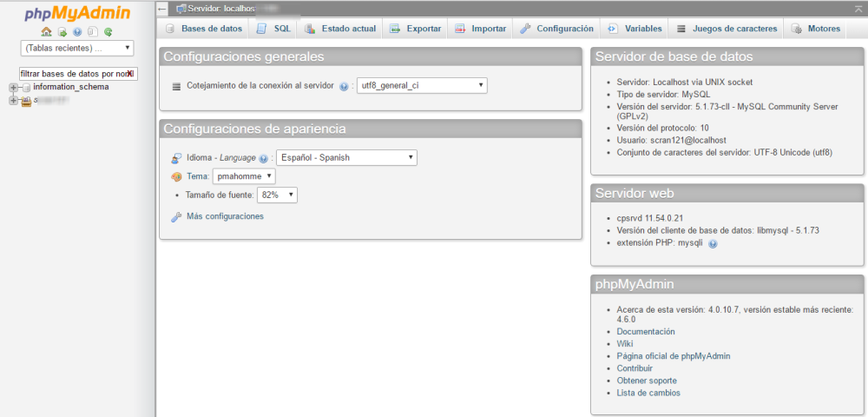Expand the blurred database tree node
Image resolution: width=868 pixels, height=417 pixels.
[x=14, y=100]
